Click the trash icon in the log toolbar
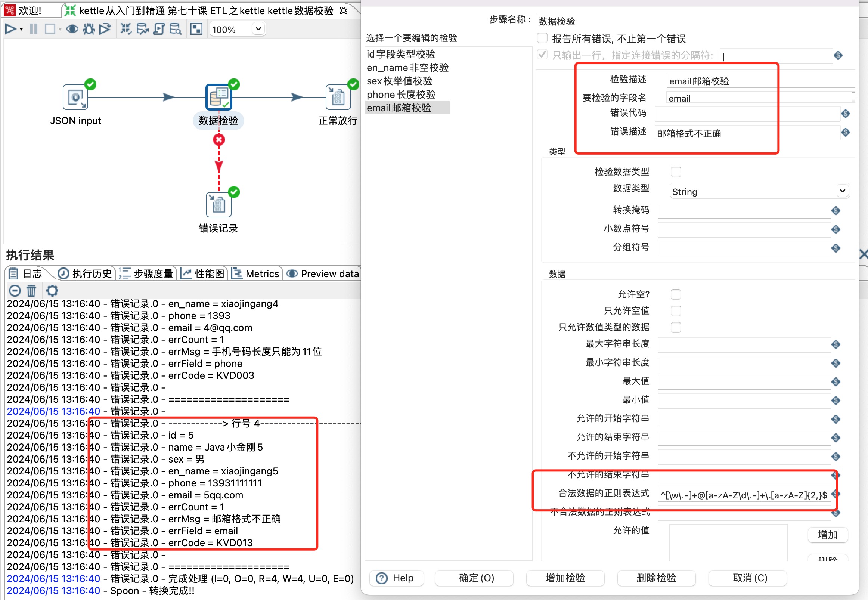The width and height of the screenshot is (868, 600). tap(32, 291)
